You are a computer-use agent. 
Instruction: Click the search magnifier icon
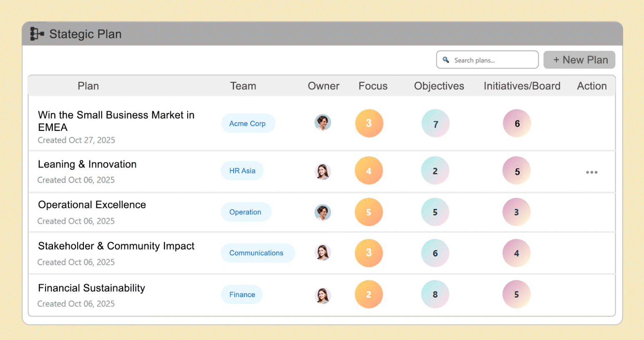pyautogui.click(x=446, y=60)
